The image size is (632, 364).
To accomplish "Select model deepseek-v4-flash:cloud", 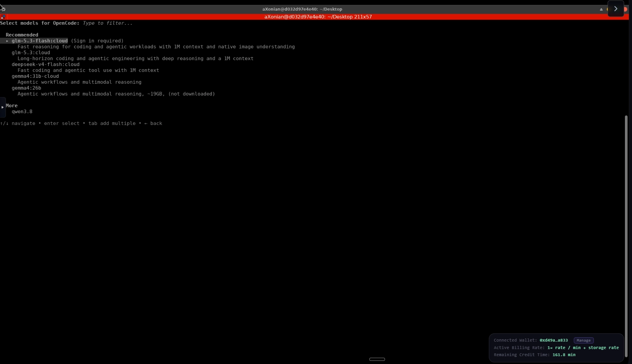I will click(46, 64).
